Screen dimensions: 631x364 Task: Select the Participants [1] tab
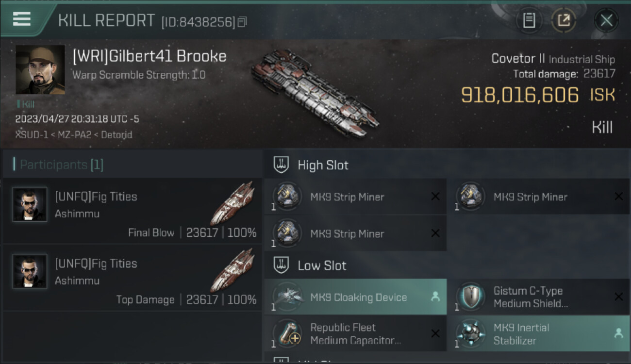click(62, 165)
